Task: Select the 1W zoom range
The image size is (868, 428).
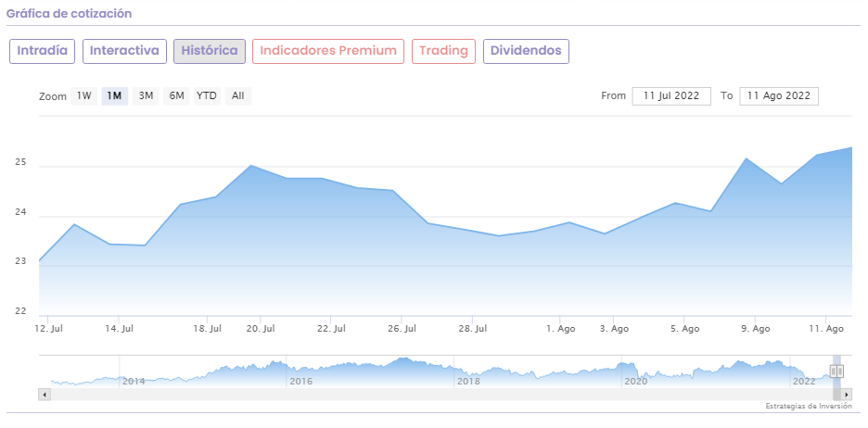Action: pos(84,96)
